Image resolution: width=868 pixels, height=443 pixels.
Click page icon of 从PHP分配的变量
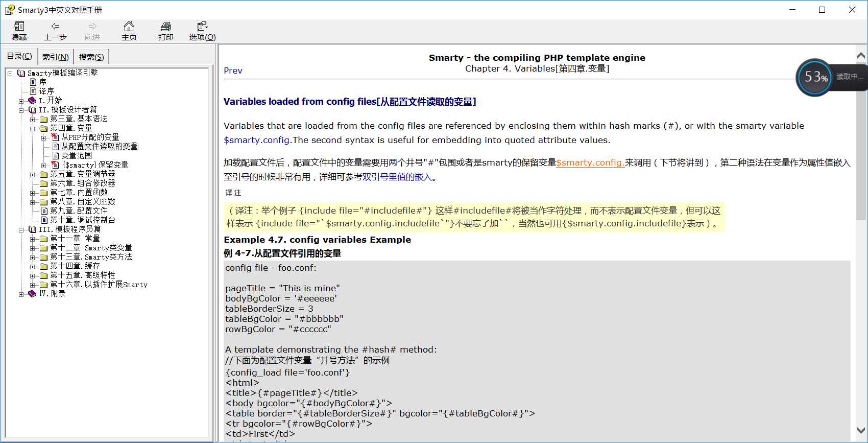[x=55, y=137]
